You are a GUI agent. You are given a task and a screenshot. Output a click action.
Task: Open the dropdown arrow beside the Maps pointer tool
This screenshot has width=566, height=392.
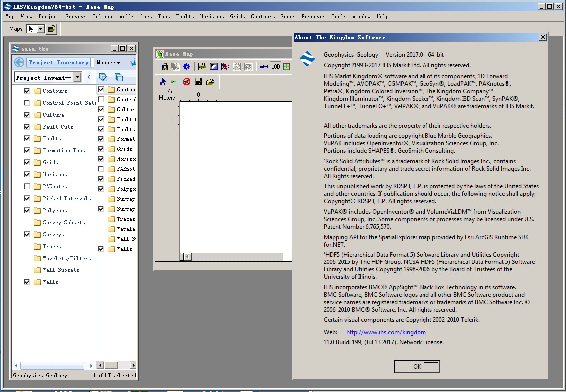pyautogui.click(x=41, y=29)
